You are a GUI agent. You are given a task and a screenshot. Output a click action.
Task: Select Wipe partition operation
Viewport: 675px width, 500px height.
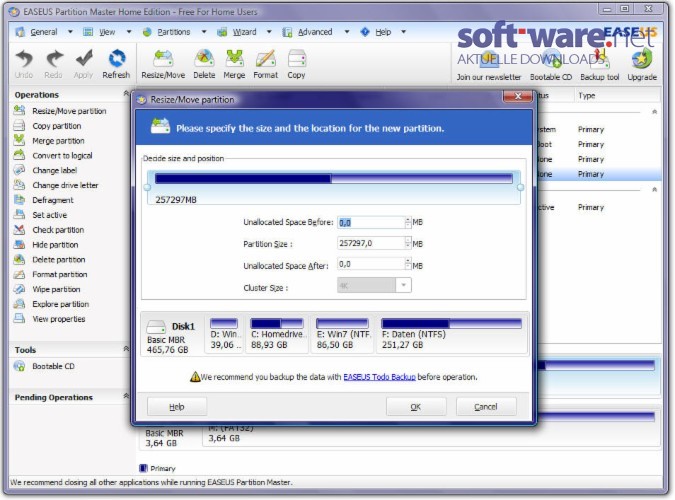click(x=47, y=289)
